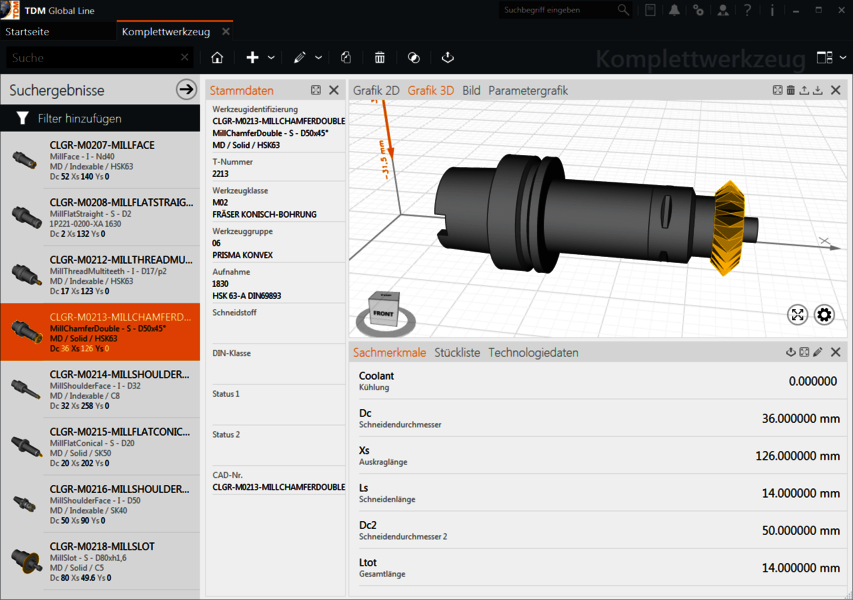
Task: Select the CLGR-M0215-MILLFLATCONIC... result
Action: [100, 447]
